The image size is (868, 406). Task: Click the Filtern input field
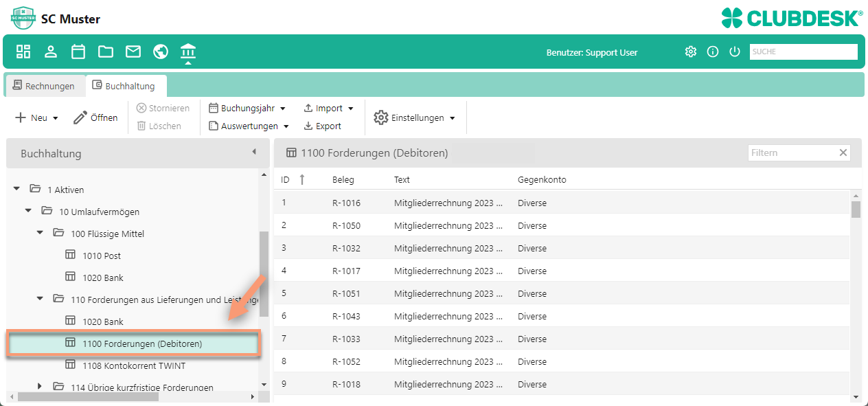pyautogui.click(x=791, y=153)
